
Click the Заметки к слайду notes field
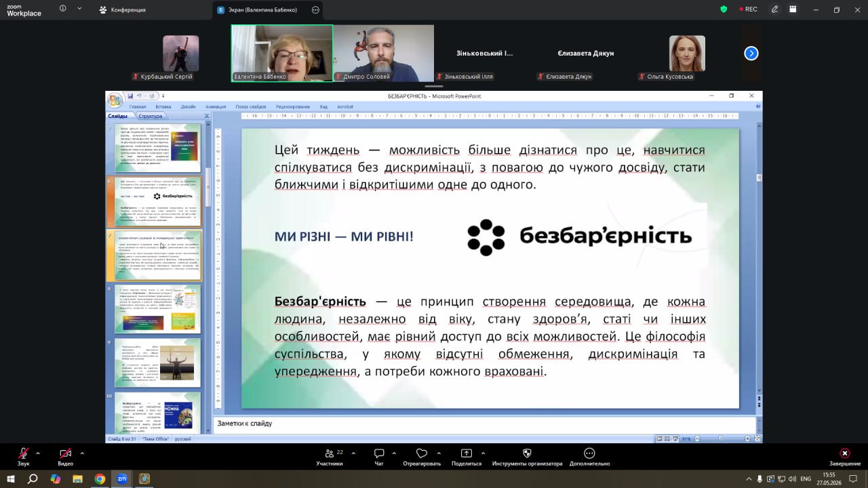[484, 424]
